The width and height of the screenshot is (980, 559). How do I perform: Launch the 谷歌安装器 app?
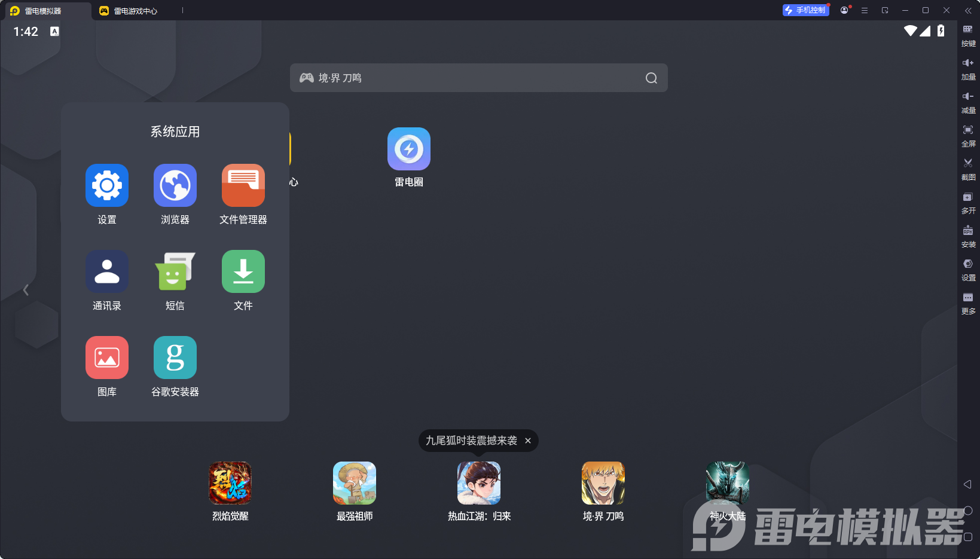175,358
